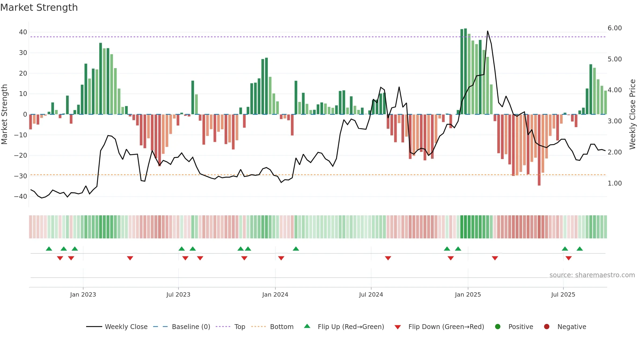Screen dimensions: 644x362
Task: Click the Jan 2023 x-axis label
Action: 83,294
